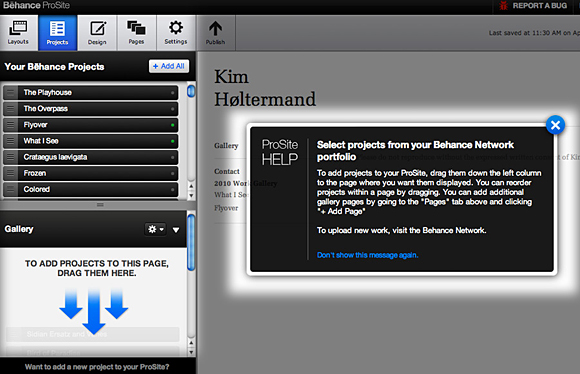Toggle status dot of The Overpass
Viewport: 580px width, 374px height.
click(x=172, y=109)
